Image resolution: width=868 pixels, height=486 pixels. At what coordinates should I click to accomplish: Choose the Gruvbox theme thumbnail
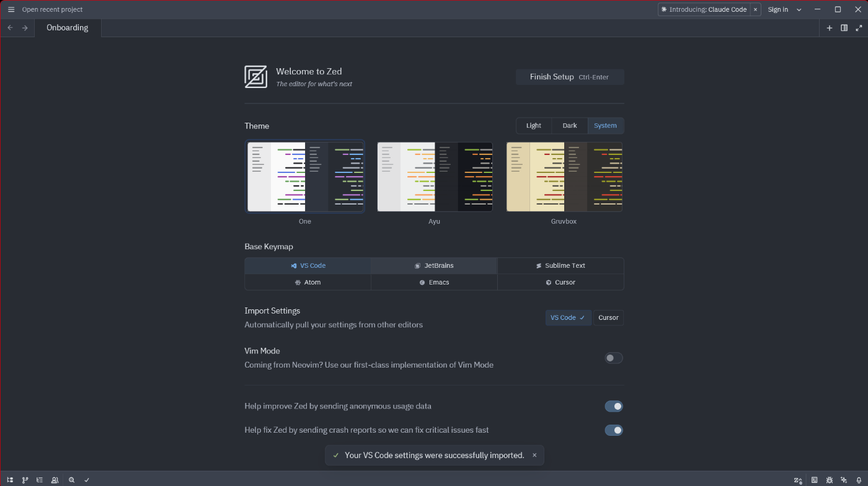(564, 177)
